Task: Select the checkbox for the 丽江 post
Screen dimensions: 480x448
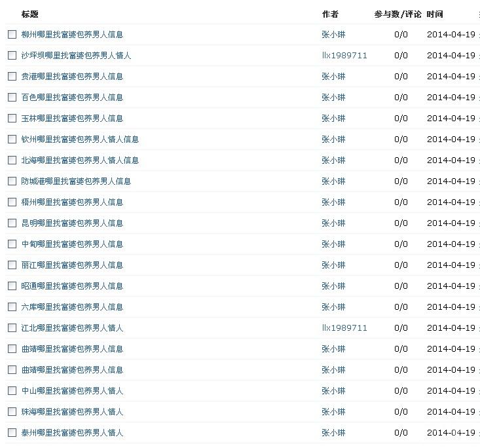Action: (x=12, y=265)
